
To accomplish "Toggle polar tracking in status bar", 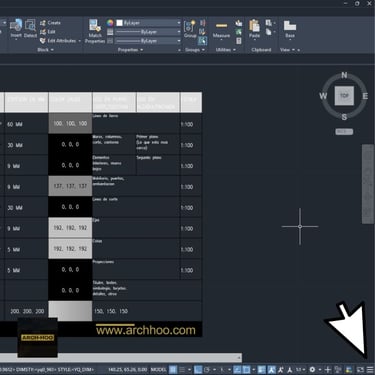I will click(207, 369).
